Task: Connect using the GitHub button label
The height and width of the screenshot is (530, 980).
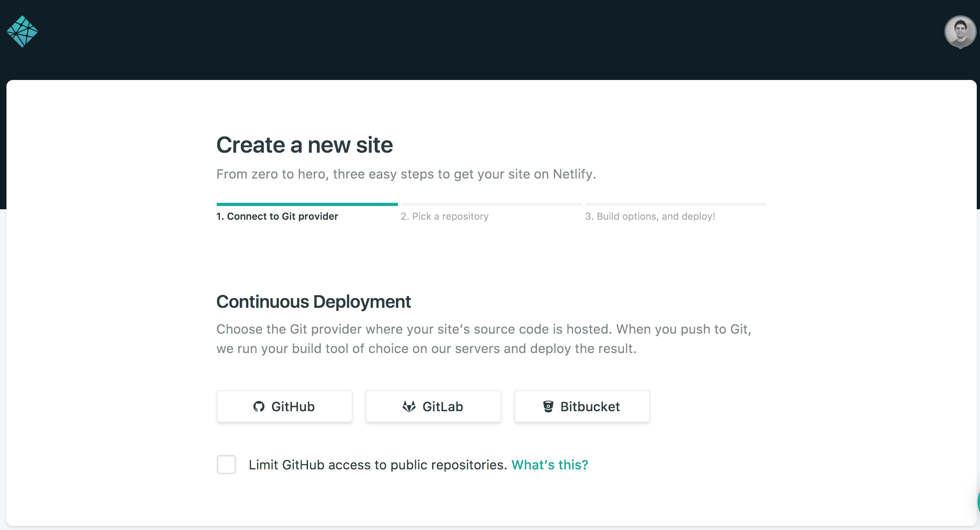Action: [293, 406]
